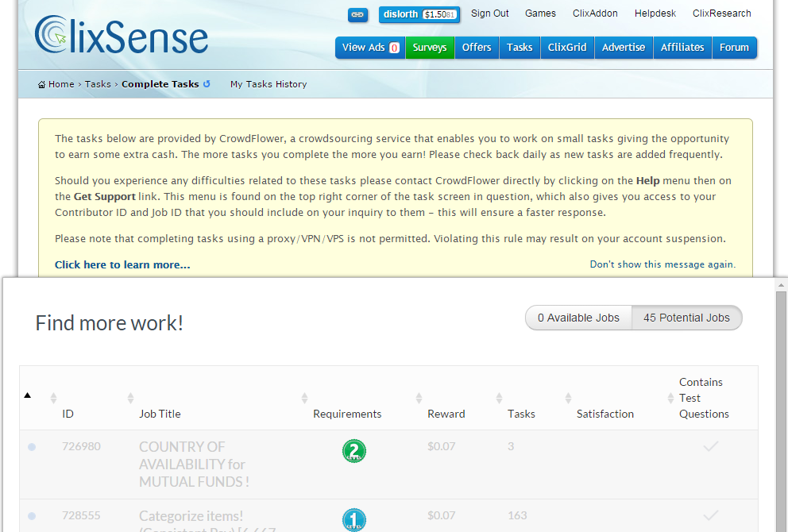Click Don't show this message again

coord(662,264)
